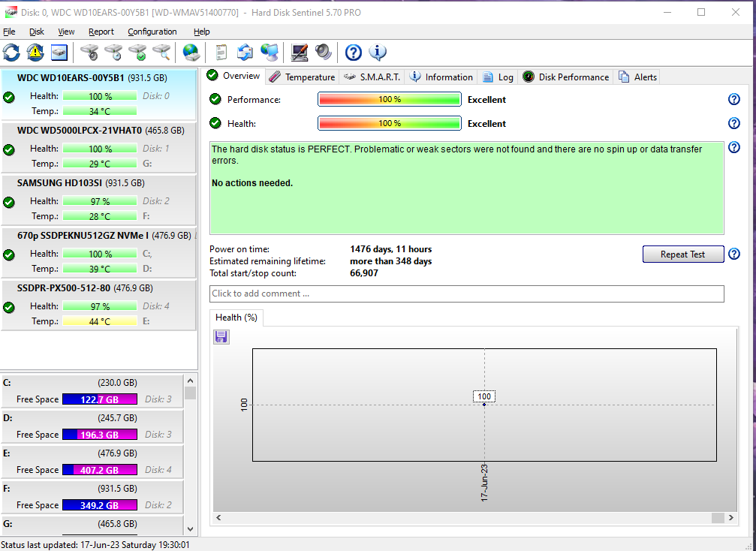The image size is (756, 551).
Task: Click the blue info bubble toolbar icon
Action: (378, 53)
